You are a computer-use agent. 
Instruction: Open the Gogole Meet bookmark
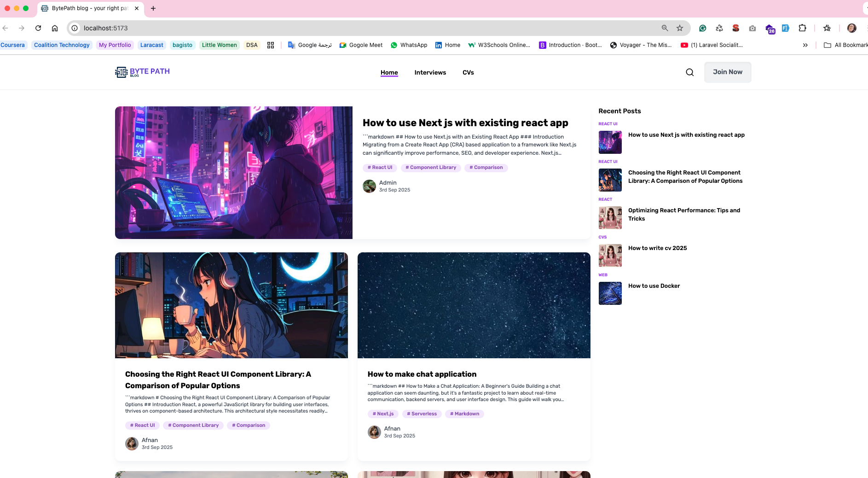[x=361, y=45]
